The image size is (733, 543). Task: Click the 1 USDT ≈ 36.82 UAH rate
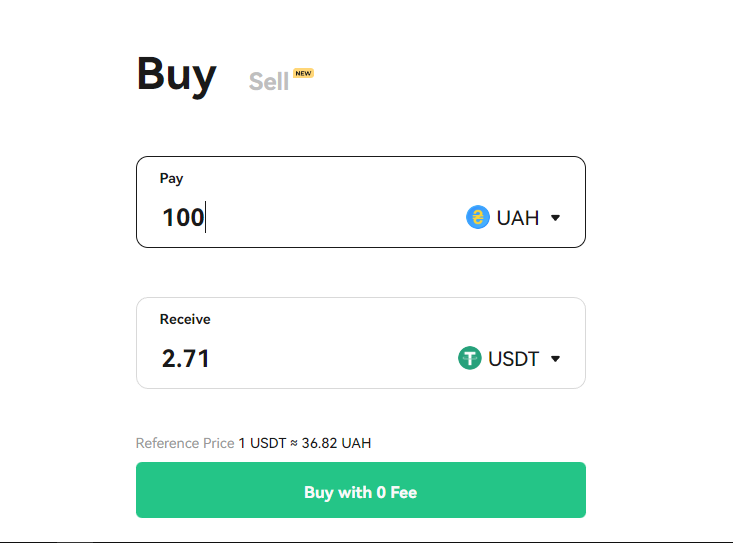(x=304, y=443)
